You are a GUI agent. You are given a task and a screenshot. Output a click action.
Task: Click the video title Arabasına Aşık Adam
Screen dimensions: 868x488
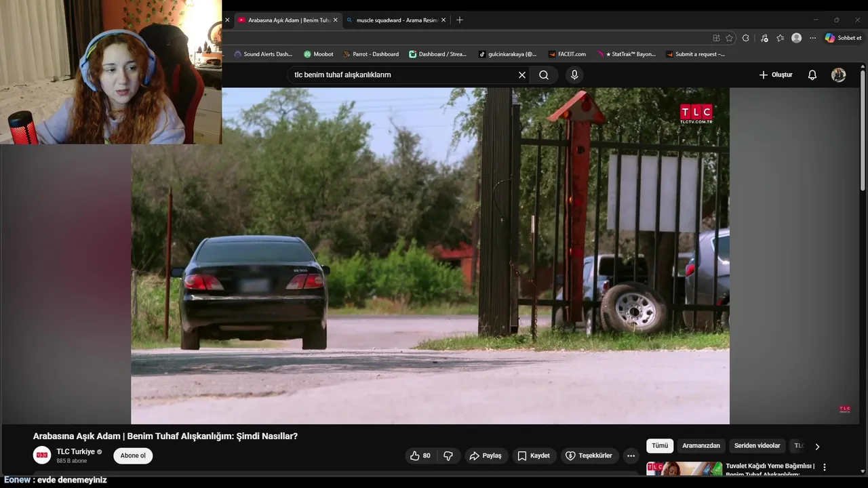click(165, 436)
